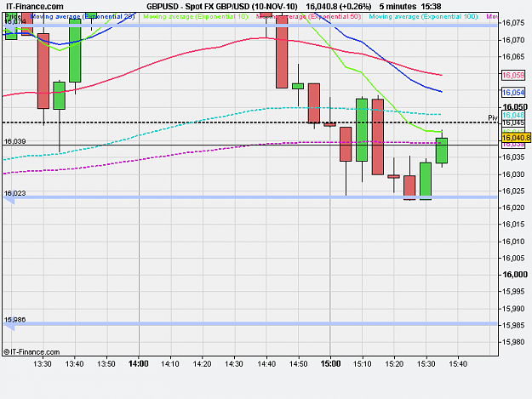
Task: Click the 14:30 time axis label
Action: point(234,364)
